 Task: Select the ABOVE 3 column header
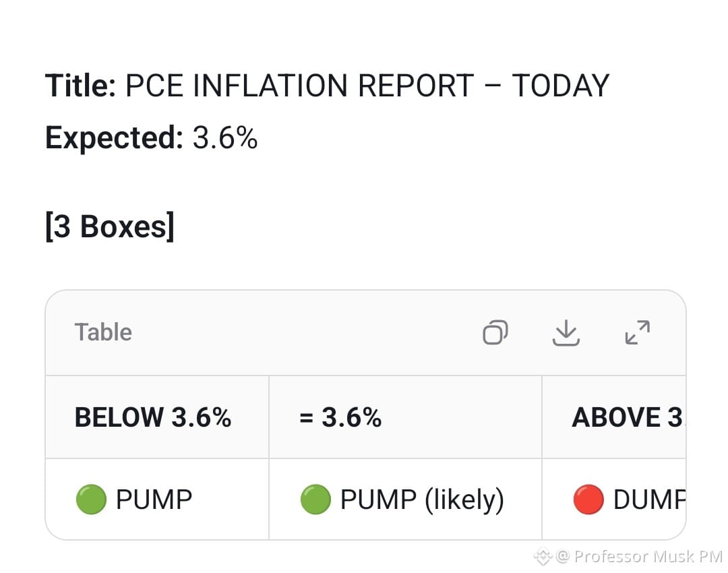tap(614, 417)
